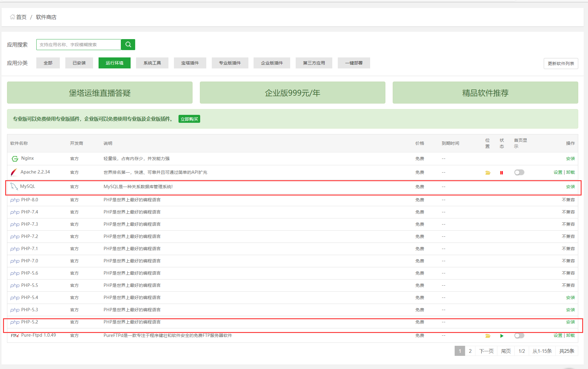
Task: Click 下一页 pagination button
Action: [486, 351]
